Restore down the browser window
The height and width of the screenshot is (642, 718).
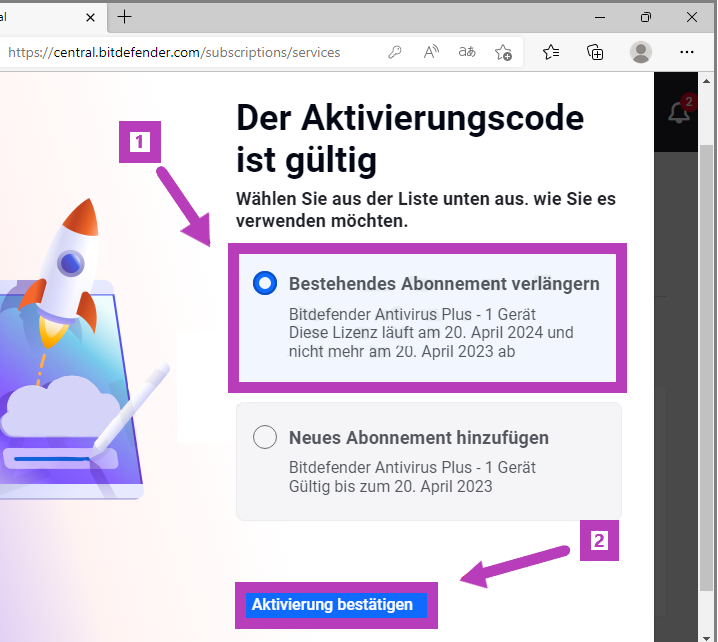(646, 17)
